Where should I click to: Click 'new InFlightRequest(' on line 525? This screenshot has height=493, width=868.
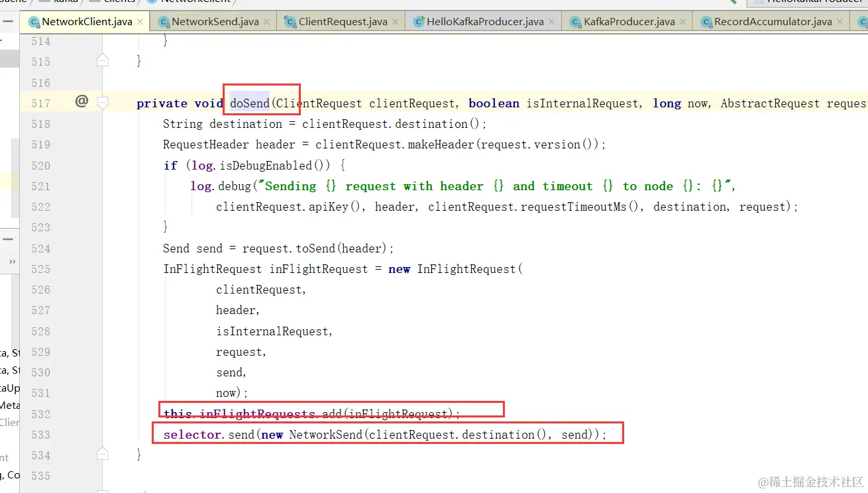coord(456,269)
